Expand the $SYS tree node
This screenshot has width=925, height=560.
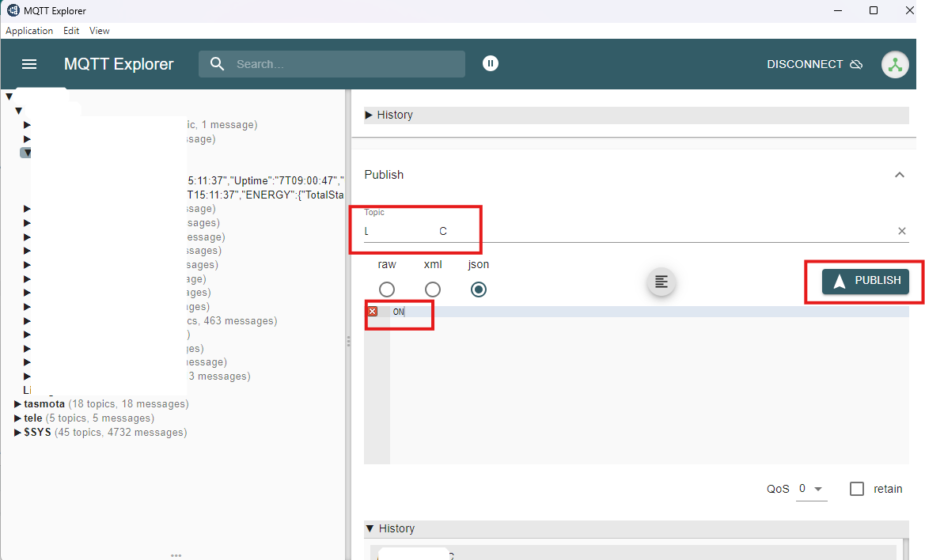coord(17,432)
